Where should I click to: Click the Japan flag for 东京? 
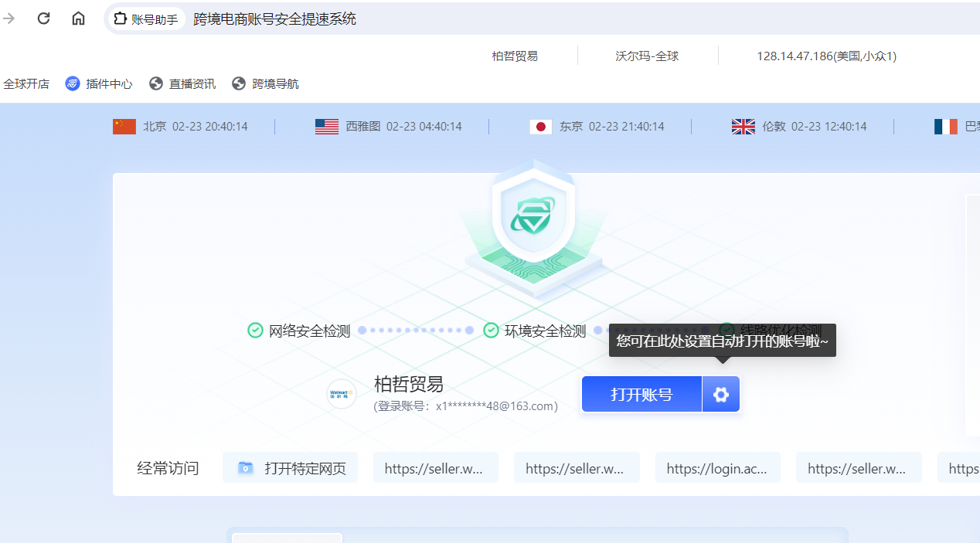[x=541, y=126]
